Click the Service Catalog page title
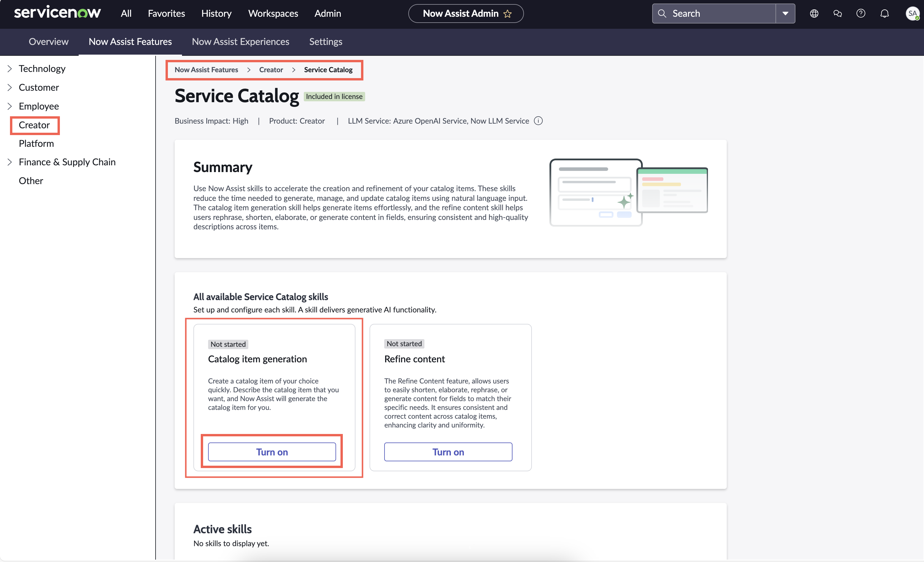Viewport: 924px width, 562px height. [237, 96]
